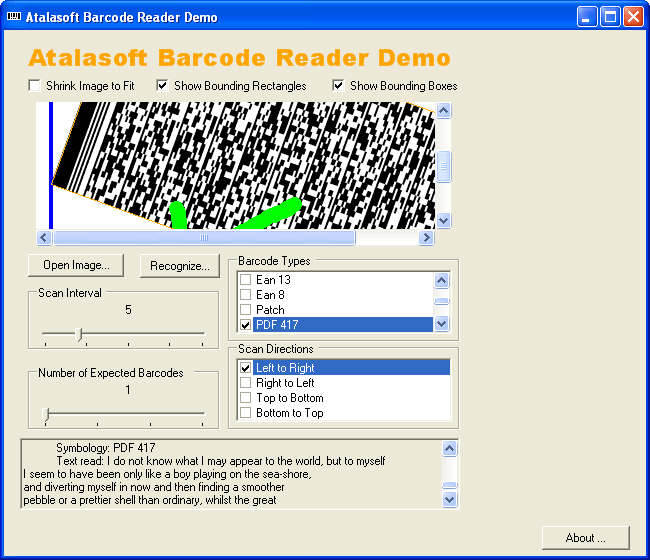
Task: Maximize the Atalasoft Barcode Reader window
Action: pyautogui.click(x=610, y=17)
